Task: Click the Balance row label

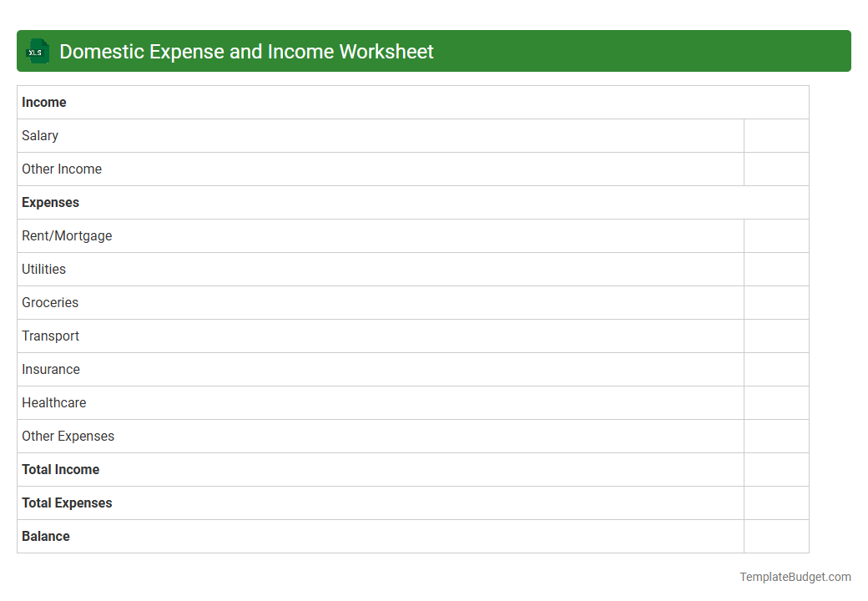Action: click(x=46, y=536)
